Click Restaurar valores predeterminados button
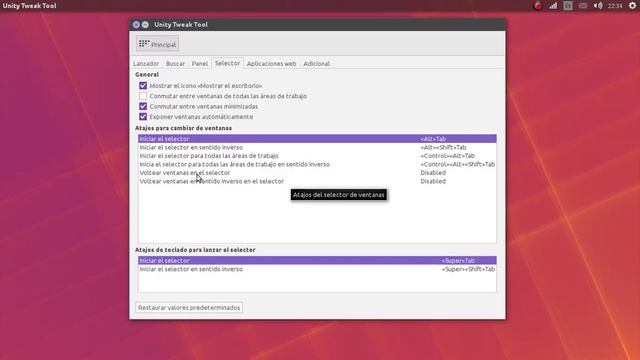This screenshot has width=640, height=360. (189, 307)
